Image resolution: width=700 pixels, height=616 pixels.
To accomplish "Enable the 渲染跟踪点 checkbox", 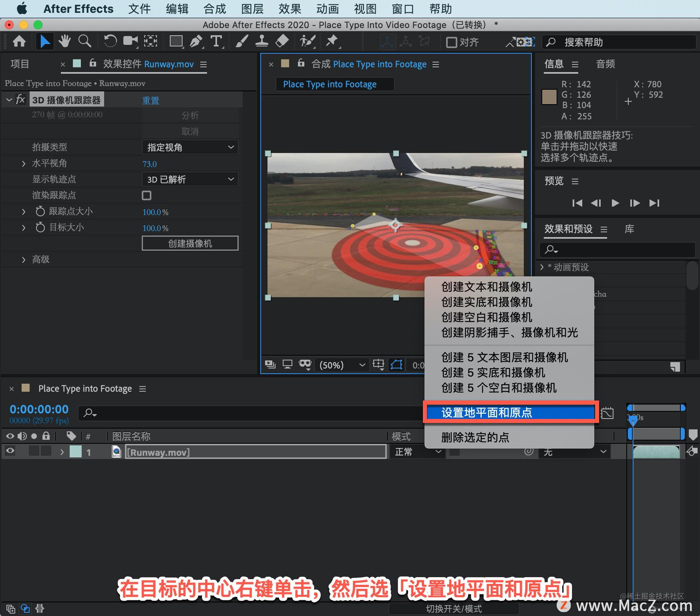I will tap(147, 195).
